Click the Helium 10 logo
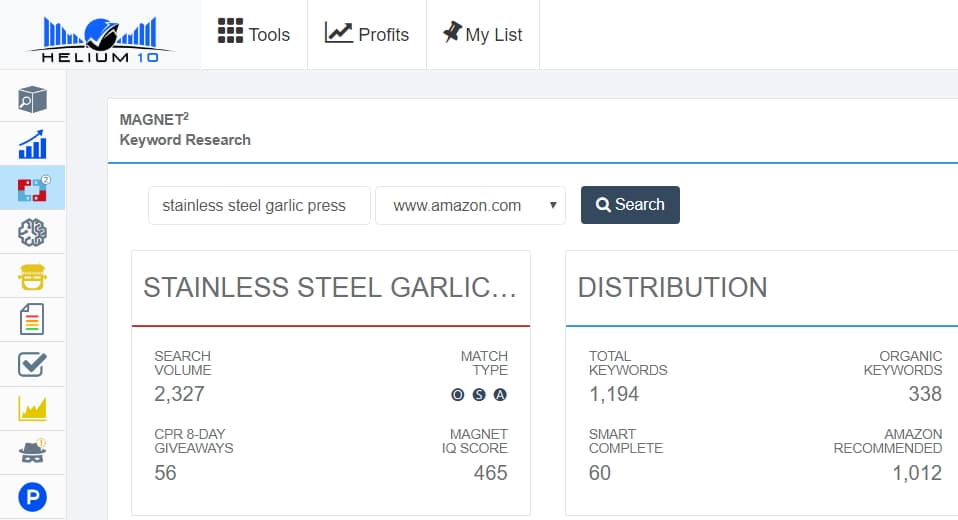958x520 pixels. pyautogui.click(x=99, y=38)
